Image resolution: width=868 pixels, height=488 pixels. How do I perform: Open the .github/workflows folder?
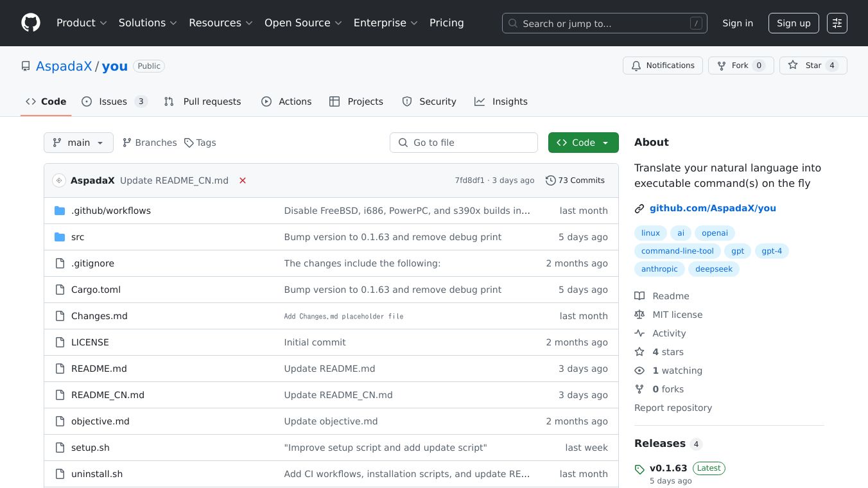[110, 211]
